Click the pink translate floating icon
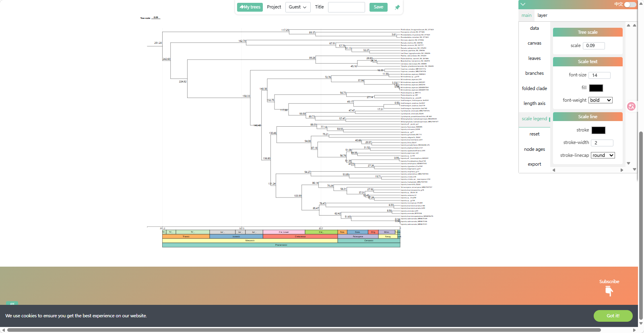644x333 pixels. click(631, 106)
